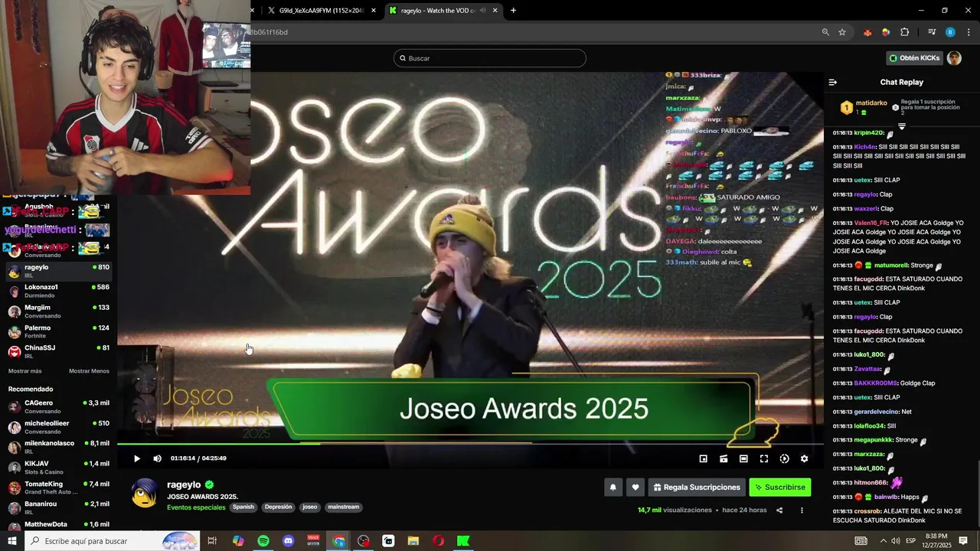Image resolution: width=980 pixels, height=551 pixels.
Task: Click the rageylo streamer avatar
Action: pyautogui.click(x=145, y=494)
